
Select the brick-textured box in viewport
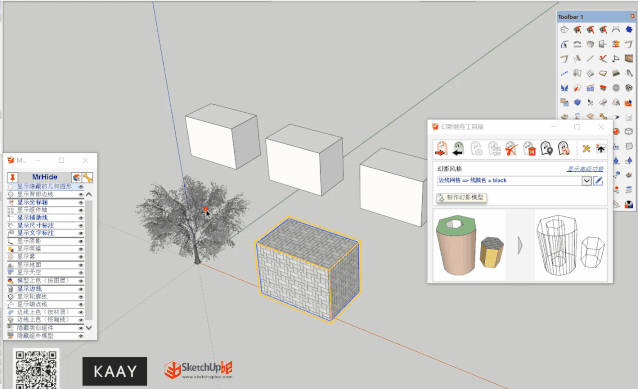click(x=307, y=269)
